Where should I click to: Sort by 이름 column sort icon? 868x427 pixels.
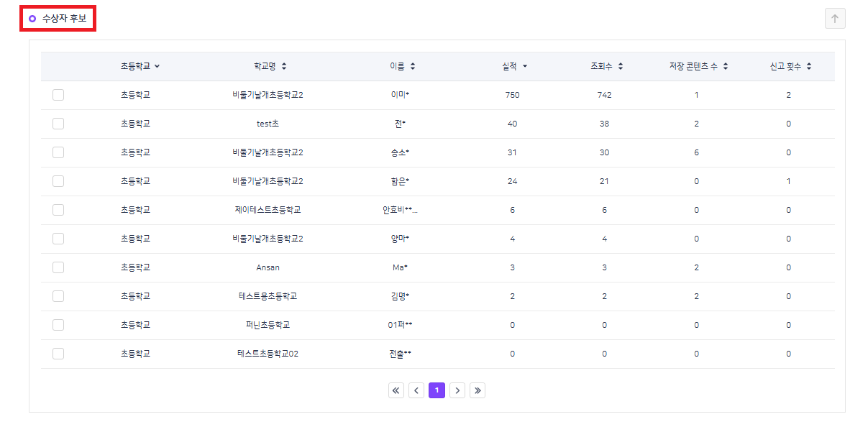413,66
